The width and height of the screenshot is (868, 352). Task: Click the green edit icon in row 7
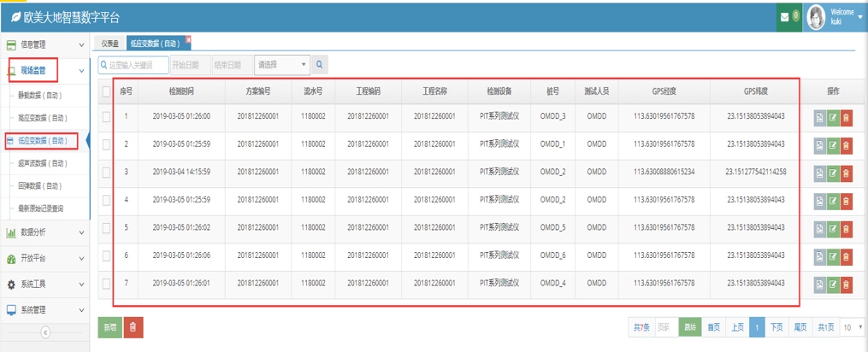tap(833, 285)
